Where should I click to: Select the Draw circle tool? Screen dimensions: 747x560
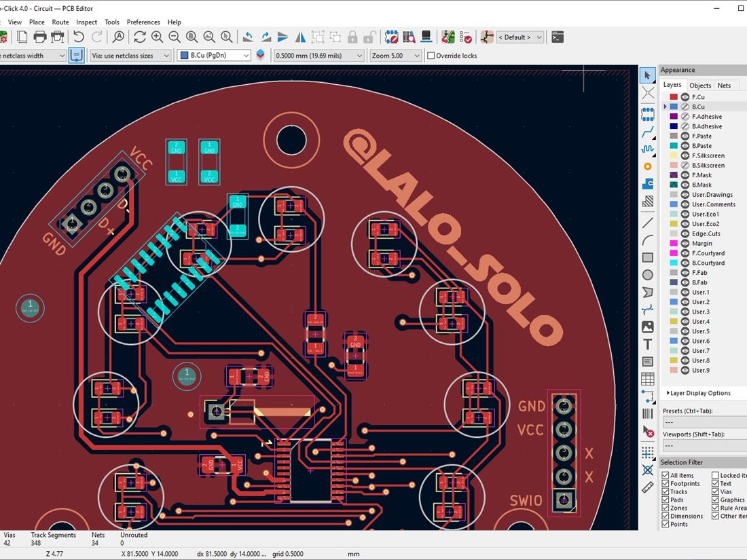647,275
